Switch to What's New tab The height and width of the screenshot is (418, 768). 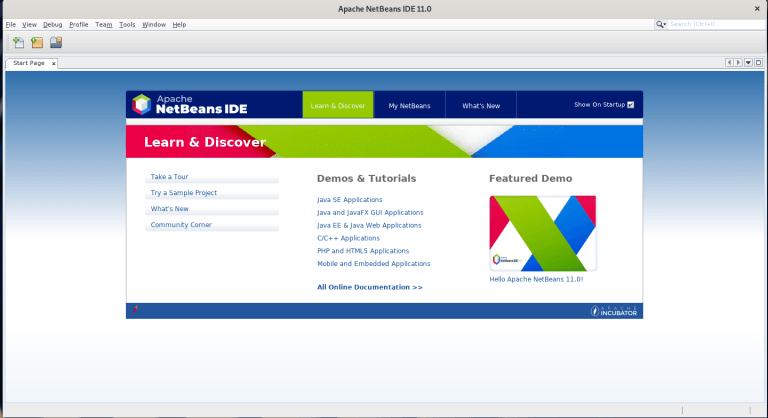pyautogui.click(x=481, y=105)
